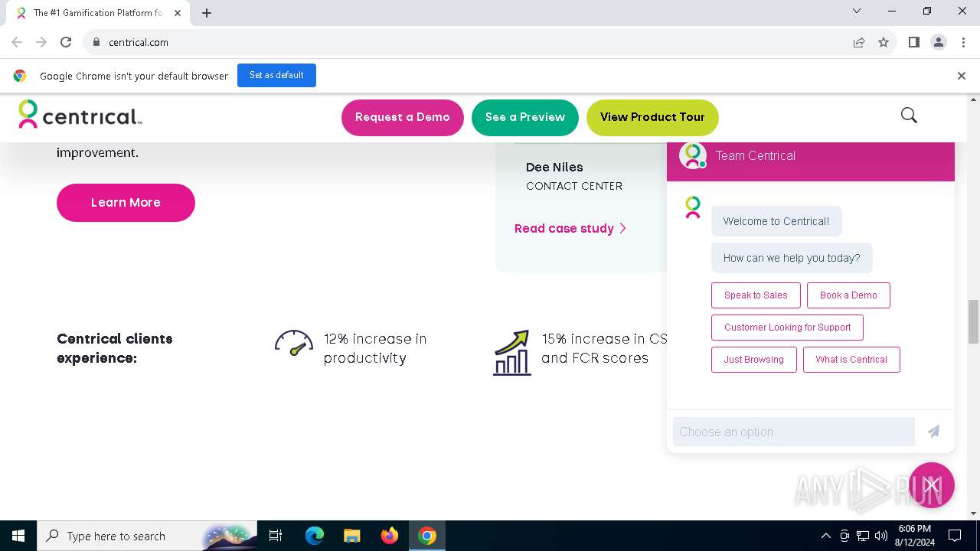Toggle the browser side panel icon

(914, 42)
